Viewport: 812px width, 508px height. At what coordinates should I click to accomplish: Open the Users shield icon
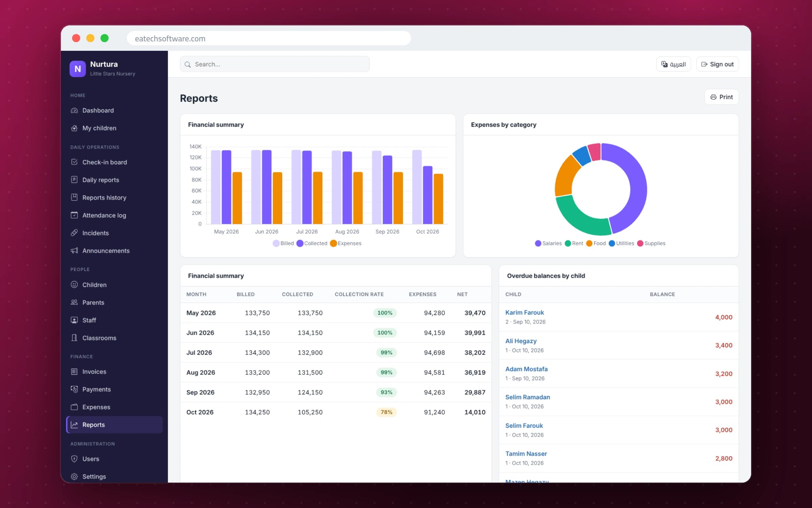(x=74, y=459)
